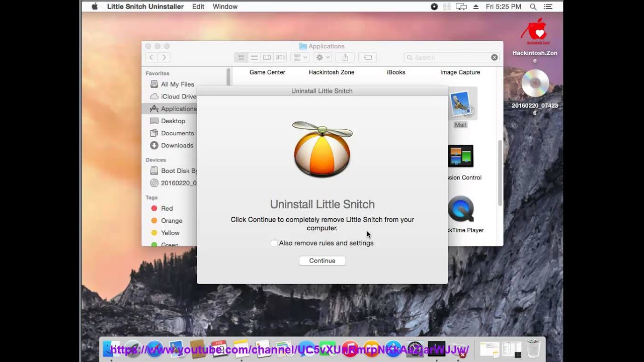Click the Finder Edit Tags toolbar button

coord(368,57)
